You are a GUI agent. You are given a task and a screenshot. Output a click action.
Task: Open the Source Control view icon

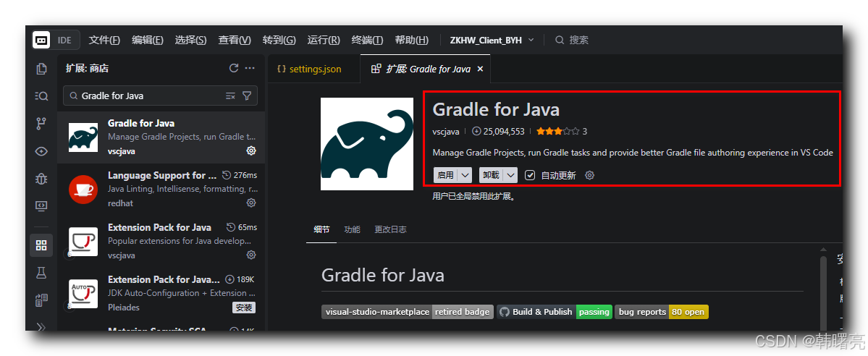click(41, 123)
